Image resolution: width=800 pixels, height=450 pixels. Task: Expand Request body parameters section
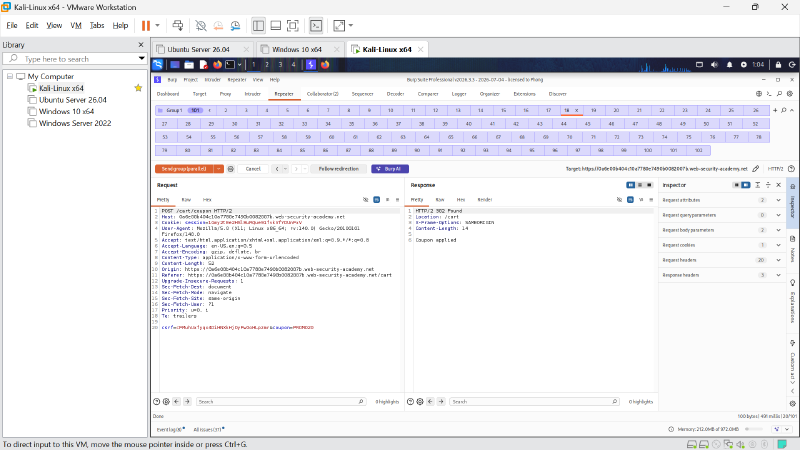click(x=779, y=230)
